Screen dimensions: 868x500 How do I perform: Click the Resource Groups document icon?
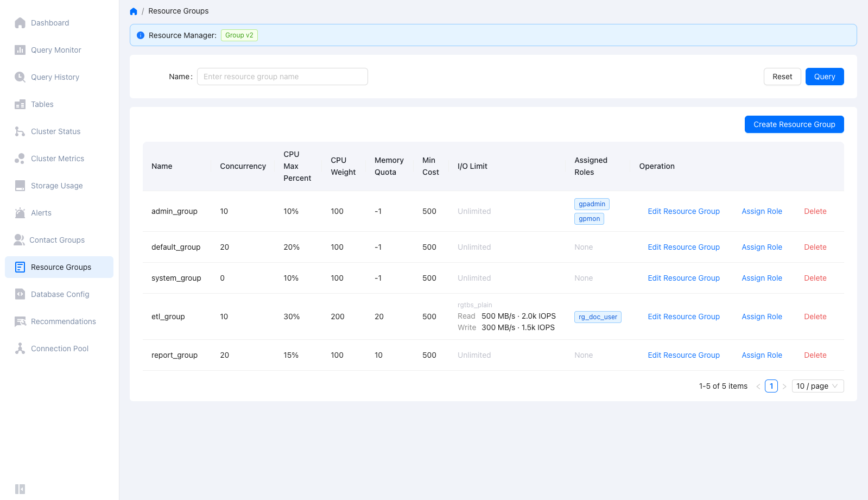click(20, 267)
